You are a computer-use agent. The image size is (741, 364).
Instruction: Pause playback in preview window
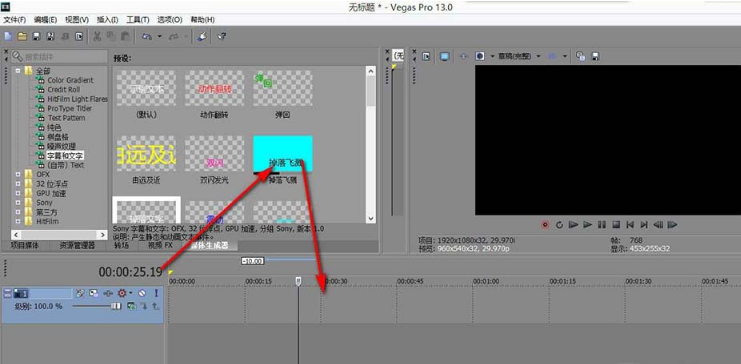[x=602, y=225]
